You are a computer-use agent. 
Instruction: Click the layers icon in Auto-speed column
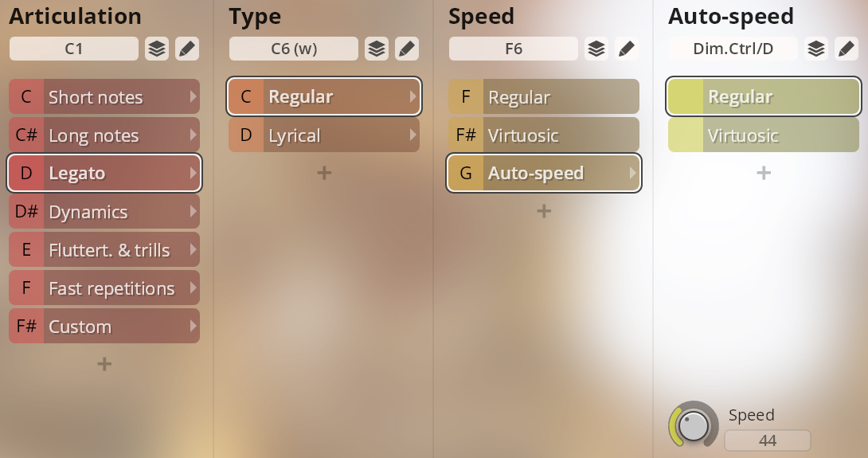(816, 49)
